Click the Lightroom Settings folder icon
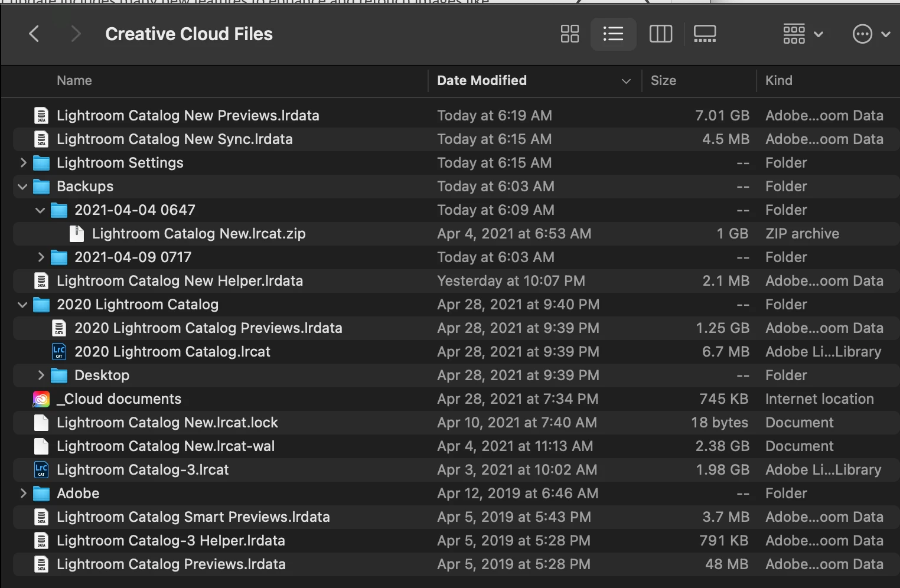 (x=41, y=162)
